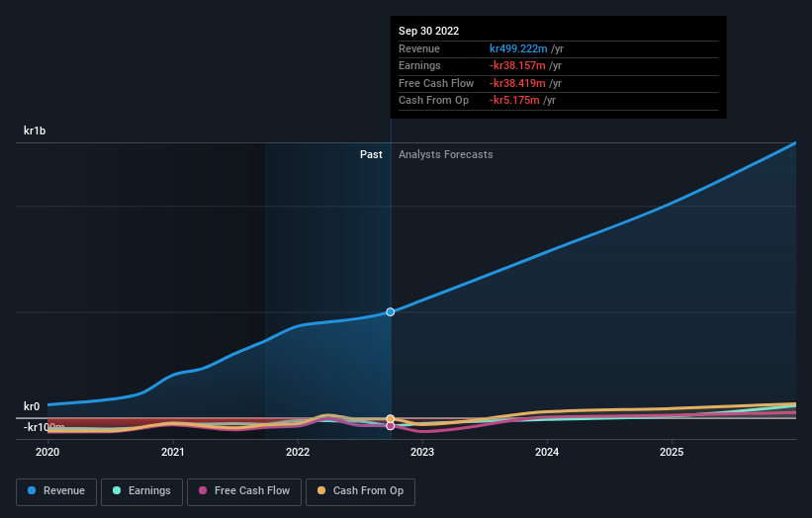The height and width of the screenshot is (518, 812).
Task: Click the 2024 x-axis label
Action: pyautogui.click(x=547, y=453)
